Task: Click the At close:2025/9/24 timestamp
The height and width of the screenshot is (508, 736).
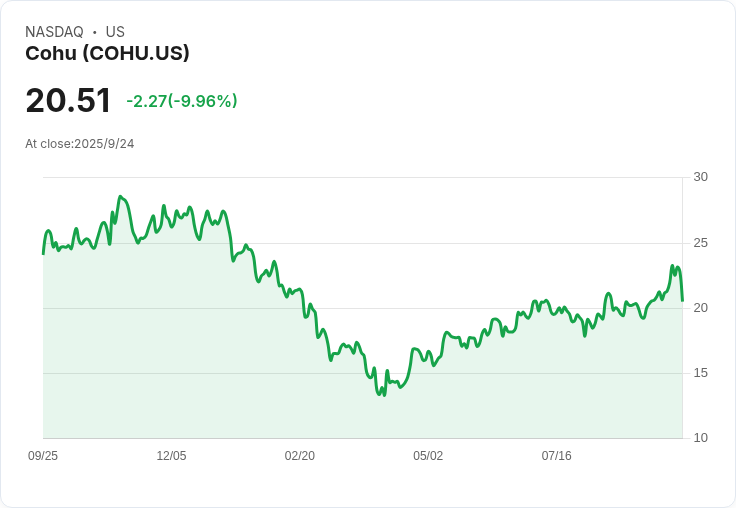Action: pos(80,144)
